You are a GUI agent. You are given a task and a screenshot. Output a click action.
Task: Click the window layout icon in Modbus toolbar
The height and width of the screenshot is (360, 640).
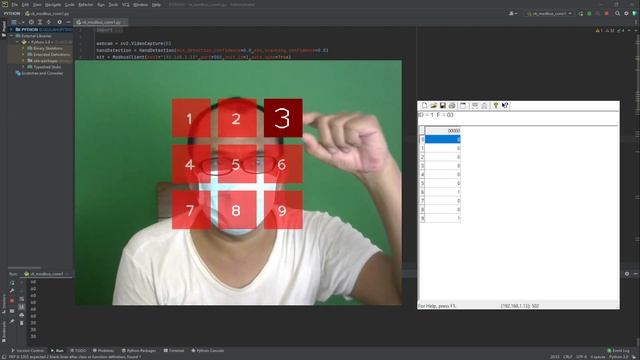tap(463, 106)
